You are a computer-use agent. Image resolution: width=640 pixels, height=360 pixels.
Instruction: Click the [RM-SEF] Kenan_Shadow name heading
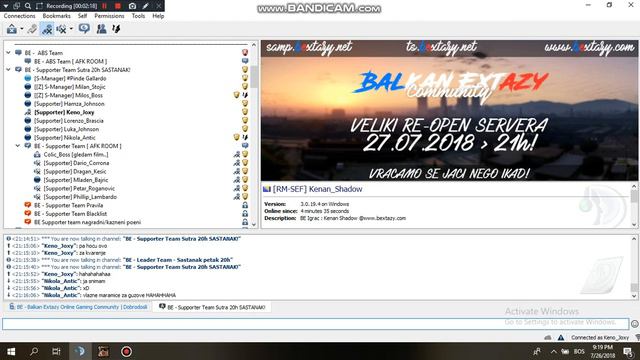click(x=317, y=189)
